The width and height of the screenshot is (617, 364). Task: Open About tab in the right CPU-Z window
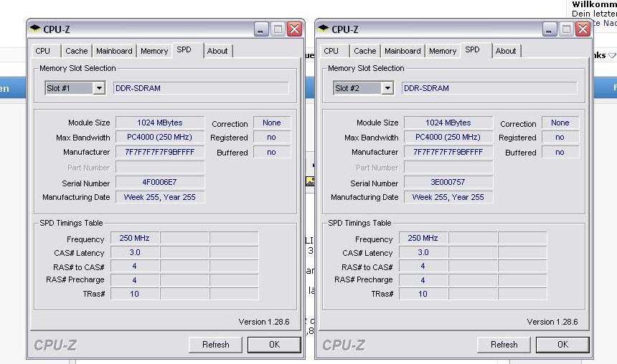pos(506,51)
